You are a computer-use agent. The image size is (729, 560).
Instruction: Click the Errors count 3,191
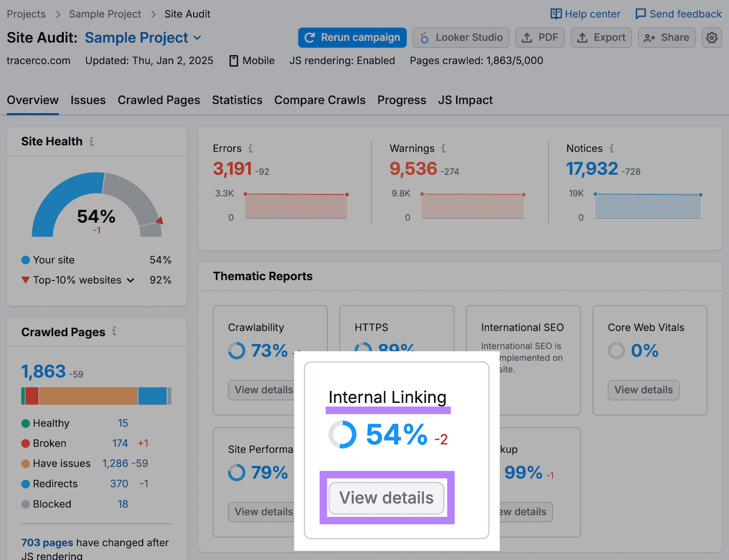pyautogui.click(x=232, y=169)
